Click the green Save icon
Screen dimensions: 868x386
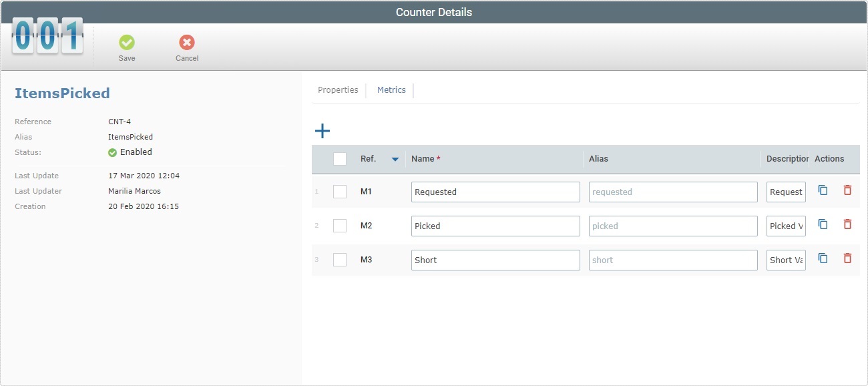(127, 43)
